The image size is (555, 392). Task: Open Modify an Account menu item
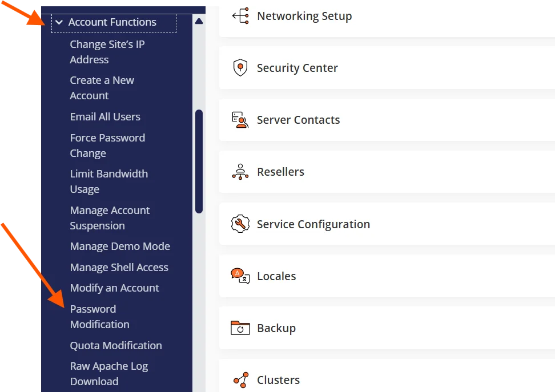[114, 288]
